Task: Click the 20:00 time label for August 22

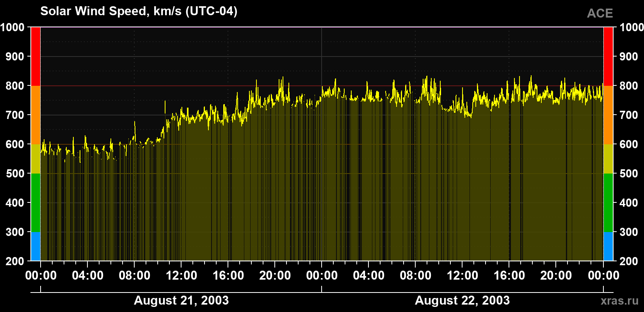Action: pyautogui.click(x=556, y=276)
